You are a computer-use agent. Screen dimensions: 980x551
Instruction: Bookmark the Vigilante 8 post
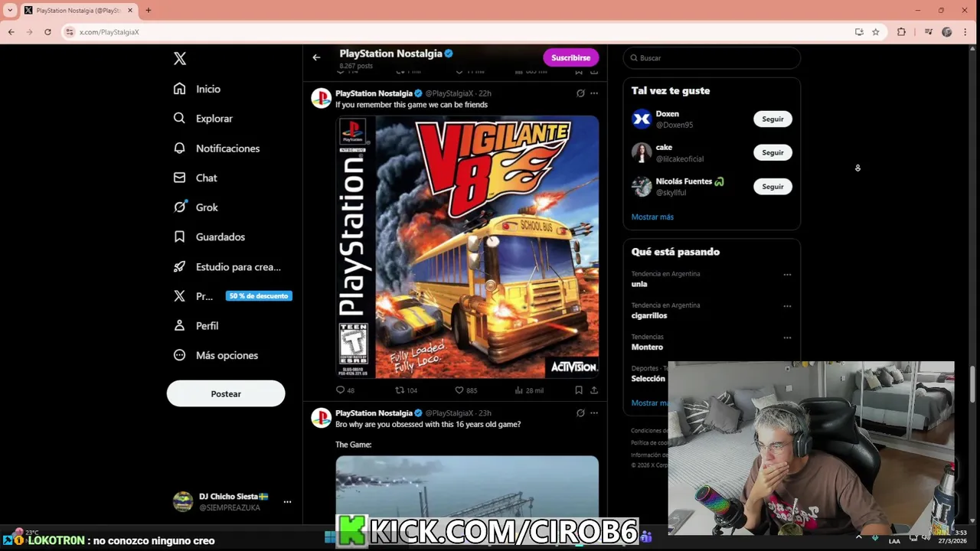tap(579, 390)
